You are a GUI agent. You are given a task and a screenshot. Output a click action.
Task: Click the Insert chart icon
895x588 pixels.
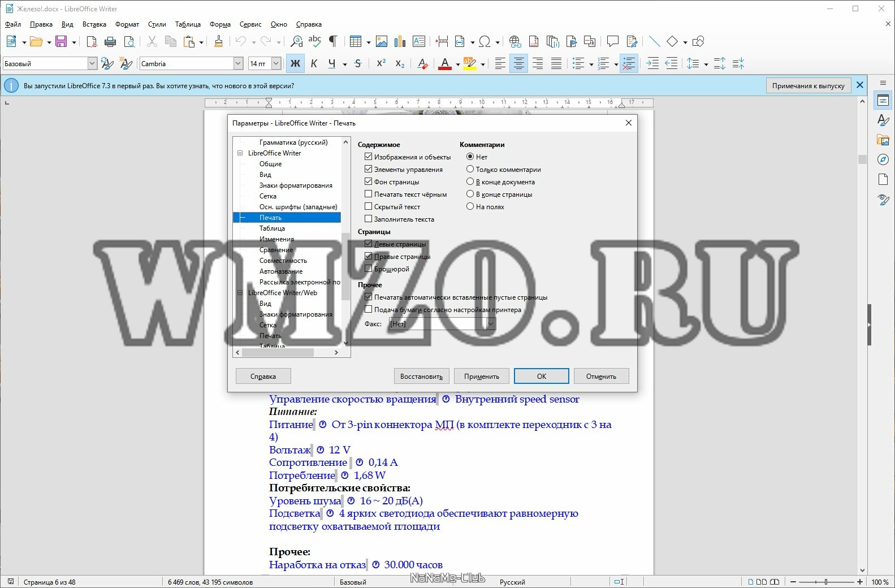(x=400, y=41)
